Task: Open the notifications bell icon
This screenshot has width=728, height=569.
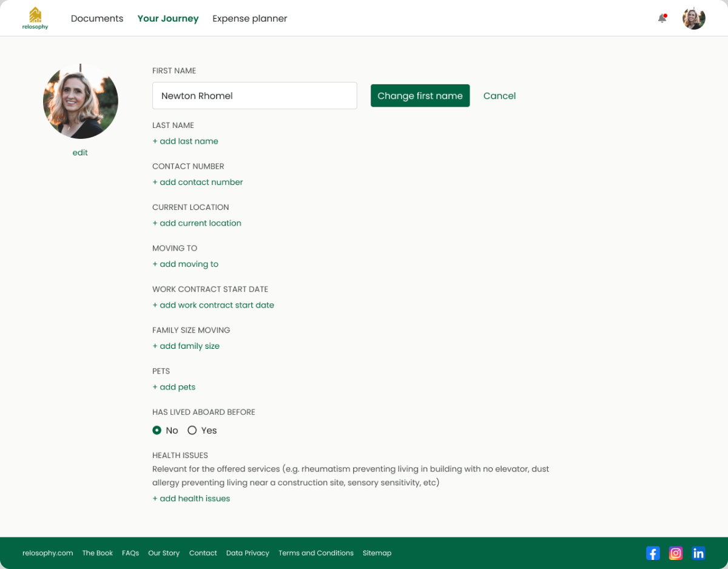Action: (x=662, y=18)
